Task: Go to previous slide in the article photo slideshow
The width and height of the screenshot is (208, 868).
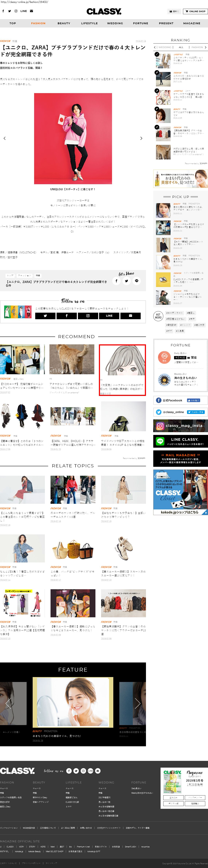Action: click(x=4, y=138)
